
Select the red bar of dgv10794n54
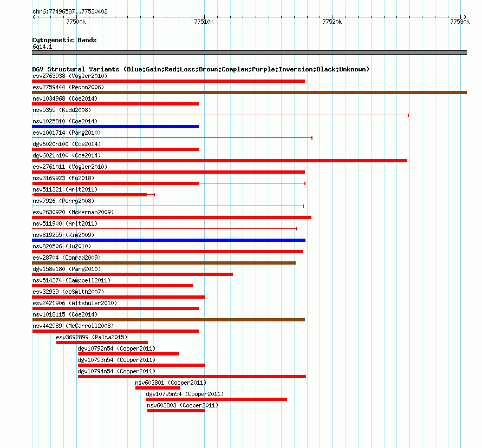(192, 377)
